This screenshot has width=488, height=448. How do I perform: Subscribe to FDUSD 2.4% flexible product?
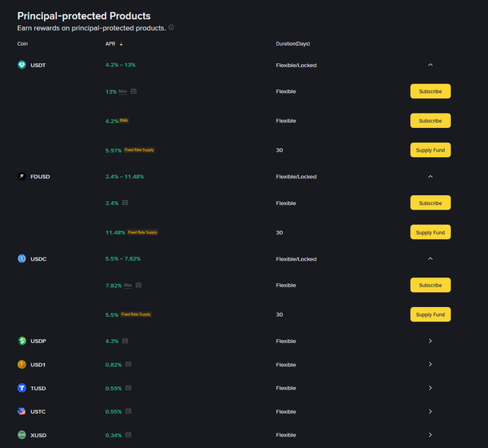point(430,203)
